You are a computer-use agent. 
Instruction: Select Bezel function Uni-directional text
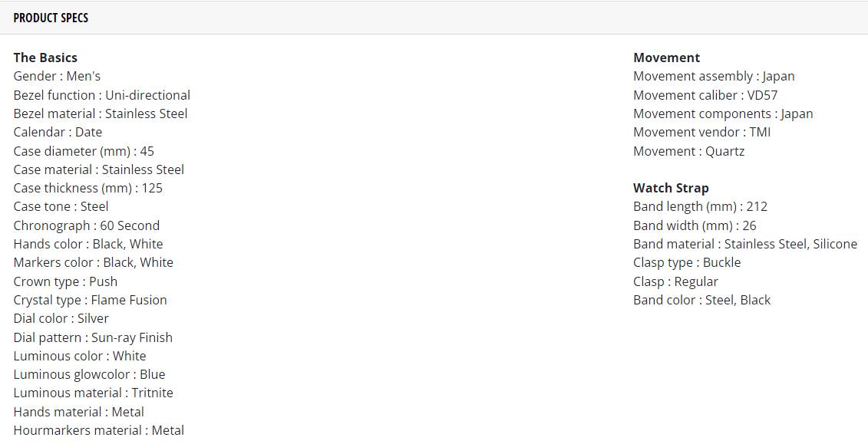(102, 95)
